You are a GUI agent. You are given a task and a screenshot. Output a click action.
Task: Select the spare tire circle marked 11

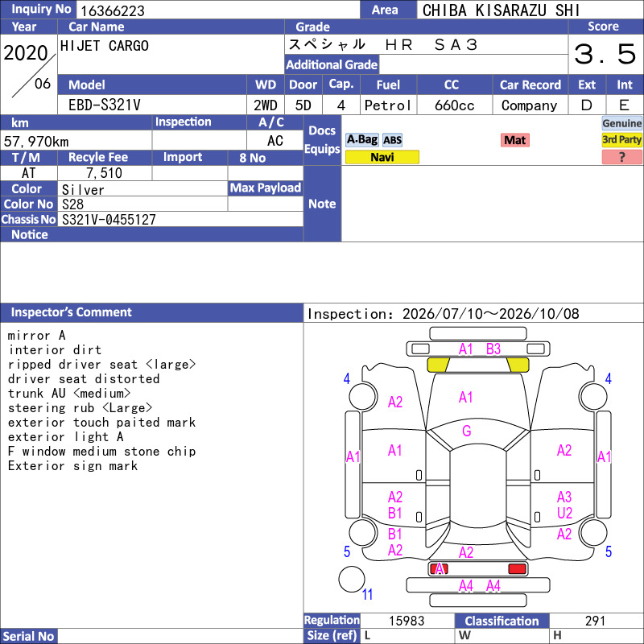click(x=352, y=579)
